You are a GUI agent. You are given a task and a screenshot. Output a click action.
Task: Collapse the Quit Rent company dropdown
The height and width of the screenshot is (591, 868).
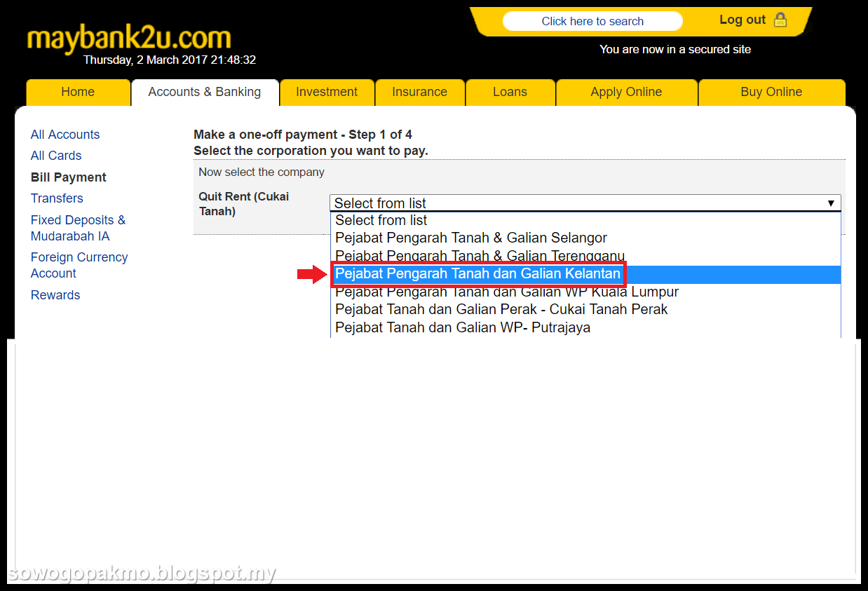585,203
